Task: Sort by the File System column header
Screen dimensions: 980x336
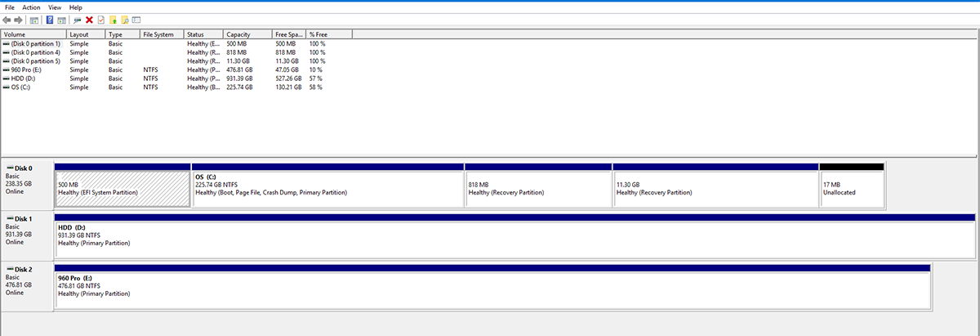Action: [x=162, y=34]
